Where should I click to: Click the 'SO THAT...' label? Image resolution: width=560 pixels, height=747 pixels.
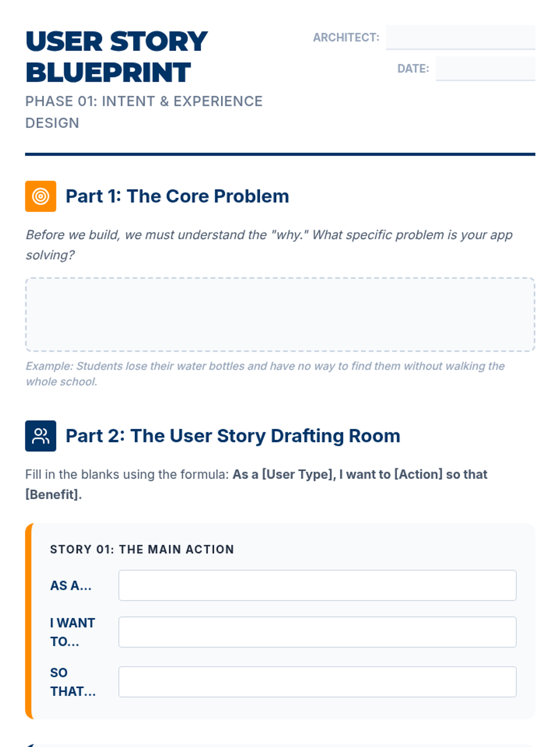click(x=72, y=682)
